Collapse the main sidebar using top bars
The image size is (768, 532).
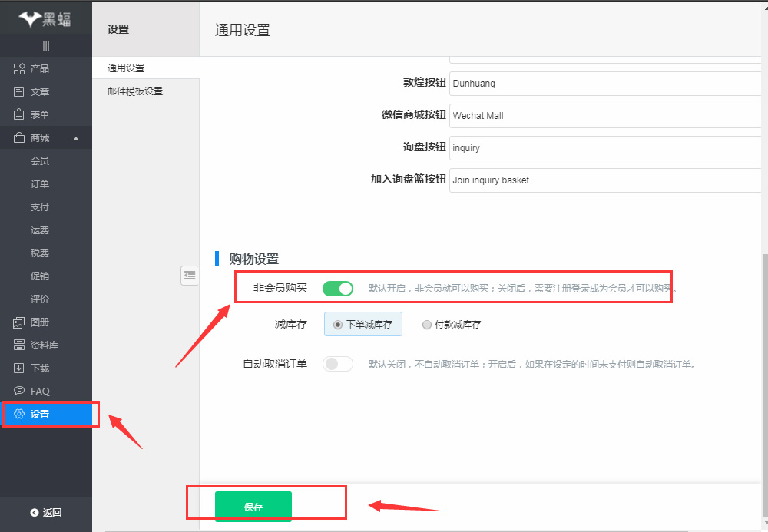(x=46, y=46)
